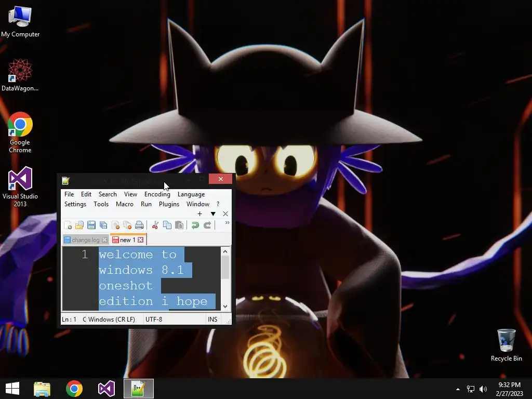Click the text 'edition i hope' in editor
The image size is (532, 399).
click(x=153, y=301)
